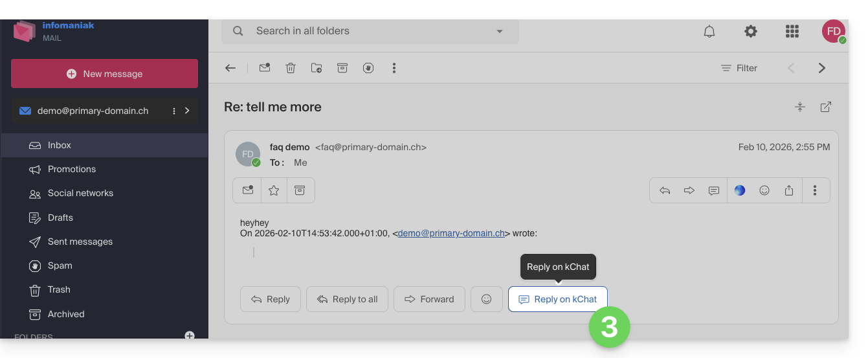Open the message's three-dot more menu
Image resolution: width=868 pixels, height=358 pixels.
click(x=815, y=190)
